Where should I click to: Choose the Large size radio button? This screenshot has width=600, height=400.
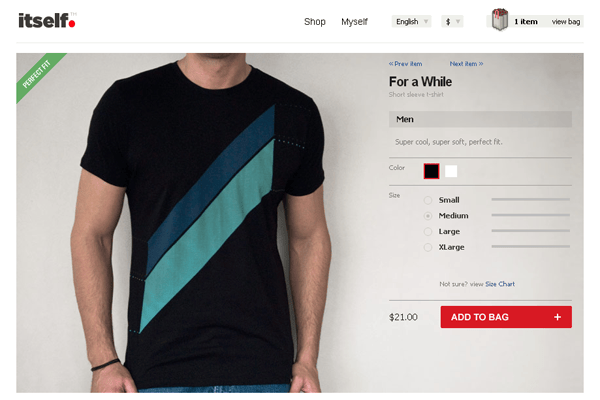click(428, 232)
